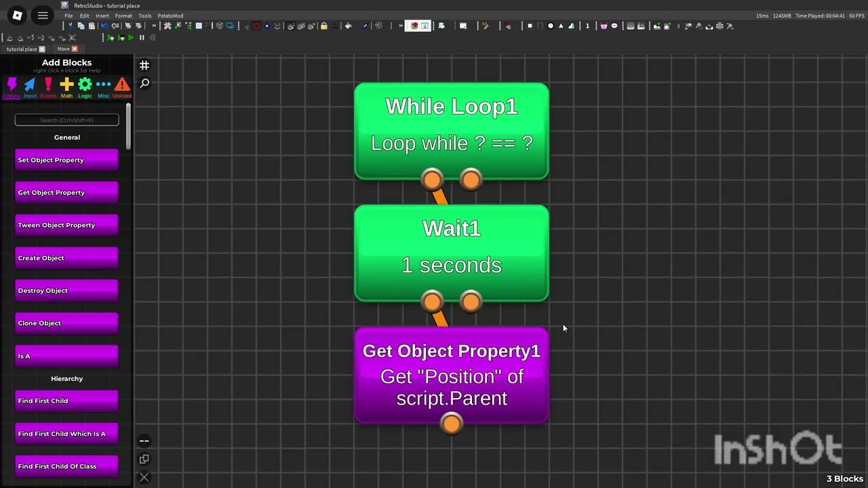Select the Input block category
The image size is (868, 488).
coord(30,87)
